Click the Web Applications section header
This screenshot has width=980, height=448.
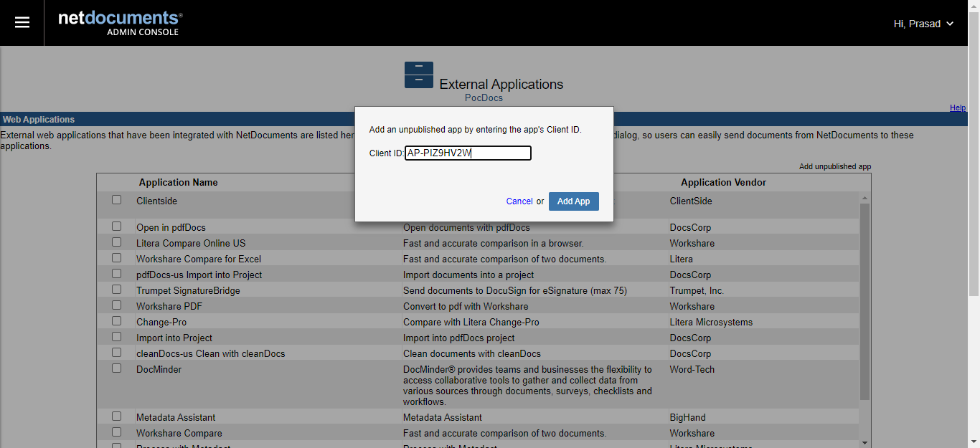[x=39, y=120]
